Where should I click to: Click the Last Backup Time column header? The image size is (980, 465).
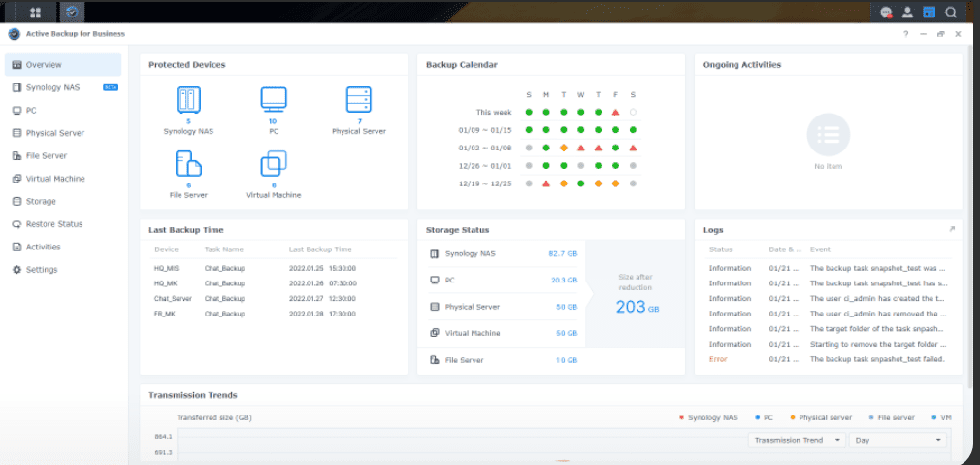[320, 249]
